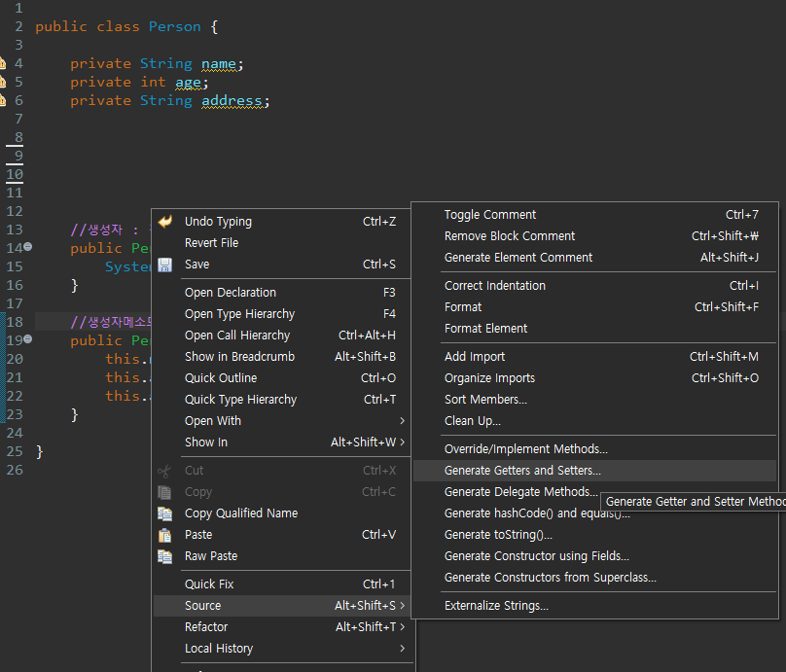The height and width of the screenshot is (672, 786).
Task: Choose Show in Breadcrumb
Action: pos(282,357)
